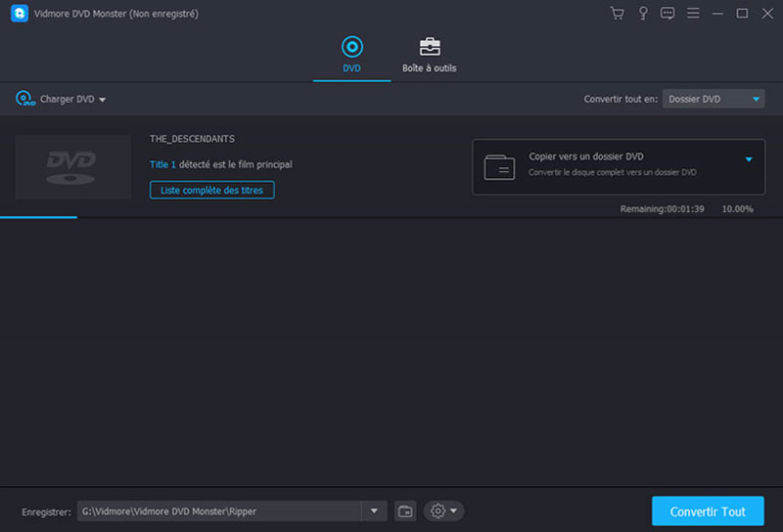The width and height of the screenshot is (783, 532).
Task: Click the Charger DVD disc icon
Action: point(24,99)
